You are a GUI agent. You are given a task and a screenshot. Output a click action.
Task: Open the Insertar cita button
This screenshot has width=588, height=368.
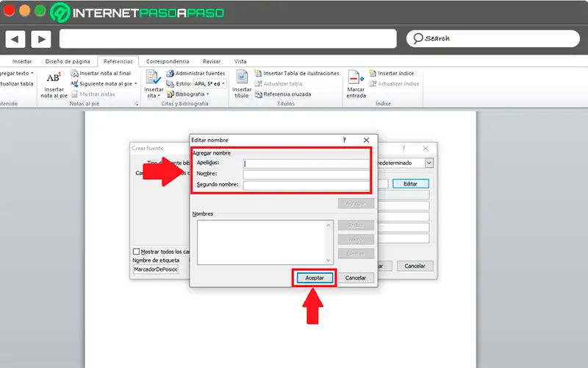154,85
